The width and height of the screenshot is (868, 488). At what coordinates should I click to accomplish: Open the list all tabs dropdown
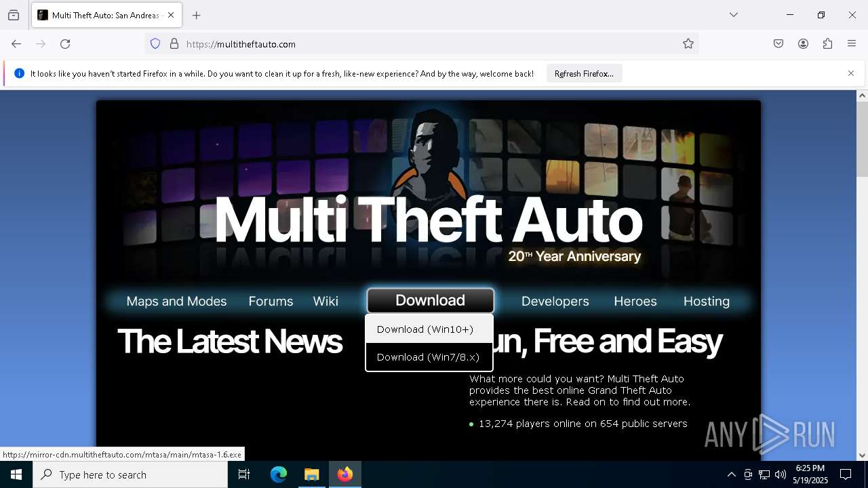tap(734, 15)
